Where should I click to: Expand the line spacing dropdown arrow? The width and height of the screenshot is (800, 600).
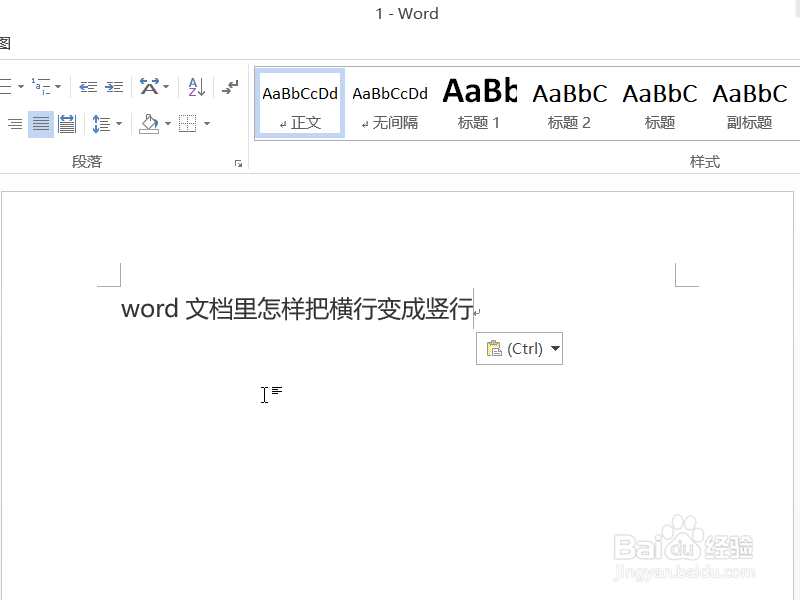119,123
